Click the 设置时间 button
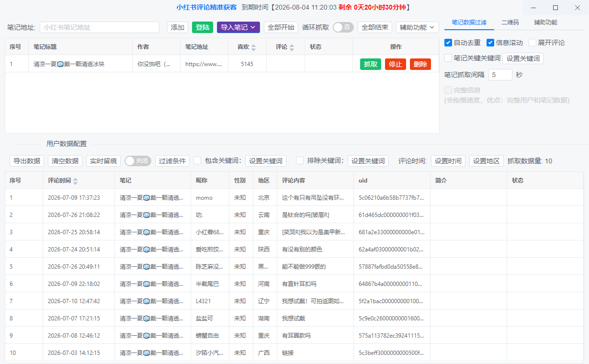Image resolution: width=589 pixels, height=364 pixels. click(448, 161)
